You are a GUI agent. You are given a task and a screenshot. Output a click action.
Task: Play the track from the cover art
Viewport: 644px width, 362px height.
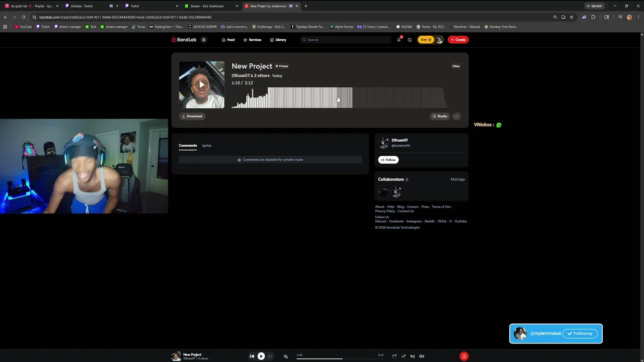[201, 84]
